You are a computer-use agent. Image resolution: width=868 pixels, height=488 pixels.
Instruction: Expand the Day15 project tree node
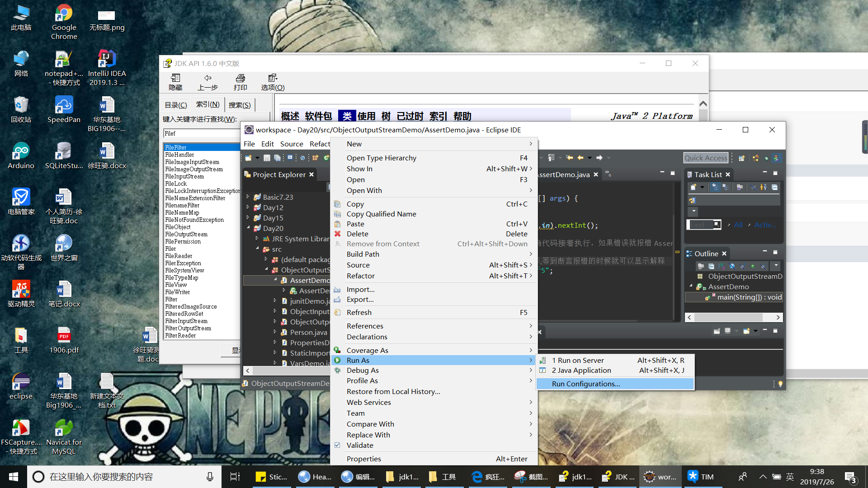(248, 218)
